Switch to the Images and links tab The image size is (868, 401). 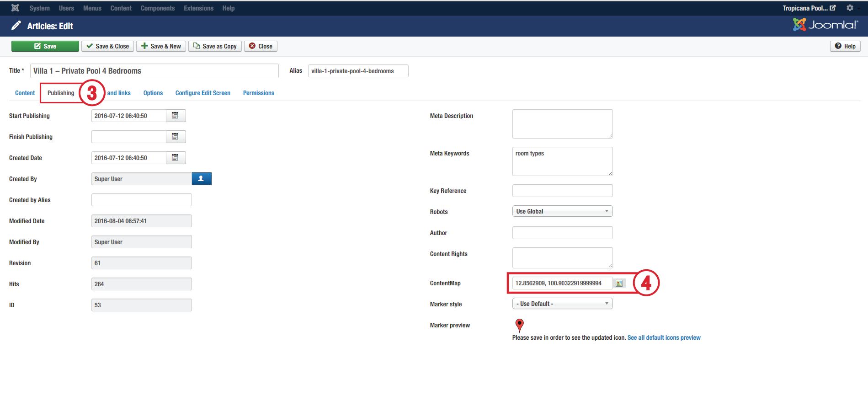click(119, 93)
